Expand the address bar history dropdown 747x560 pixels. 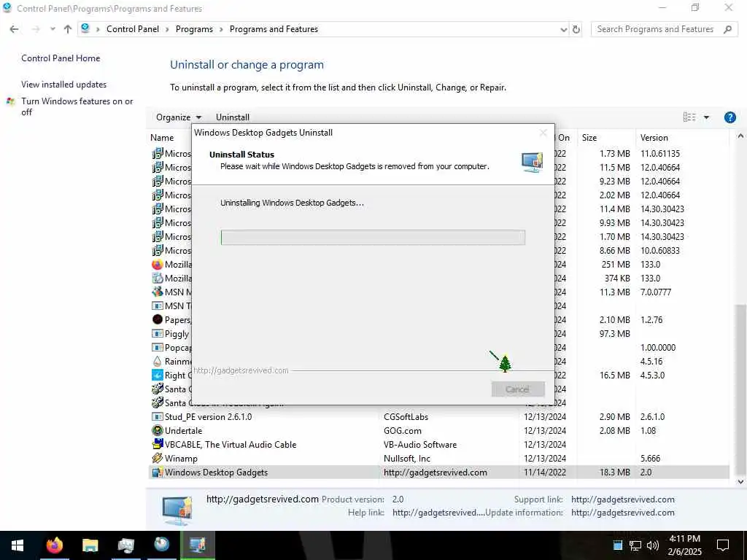pos(564,29)
